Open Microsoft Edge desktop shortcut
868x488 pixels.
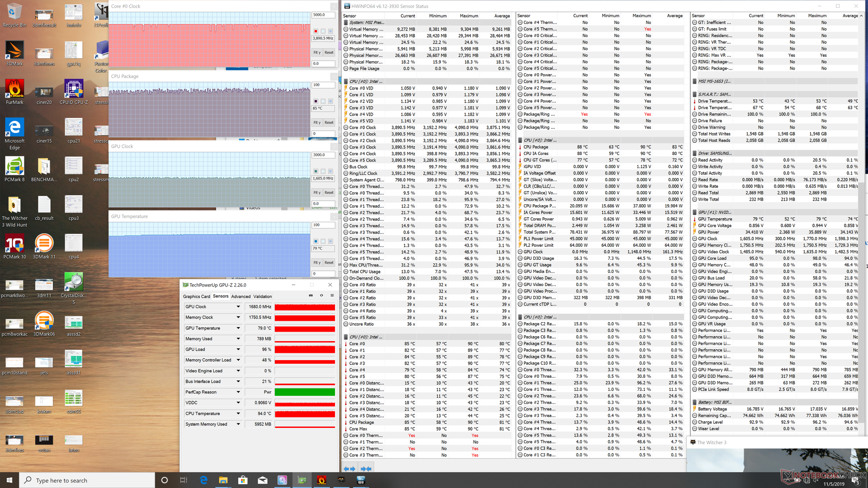pos(14,134)
